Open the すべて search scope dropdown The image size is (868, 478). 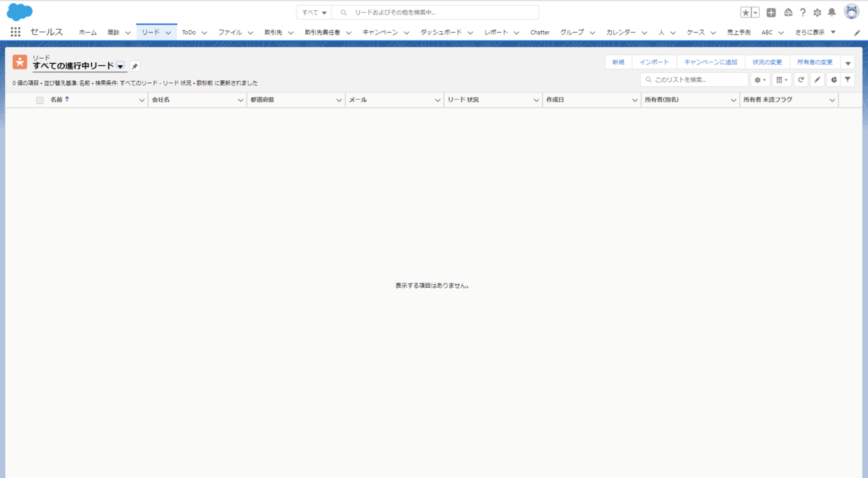(314, 12)
